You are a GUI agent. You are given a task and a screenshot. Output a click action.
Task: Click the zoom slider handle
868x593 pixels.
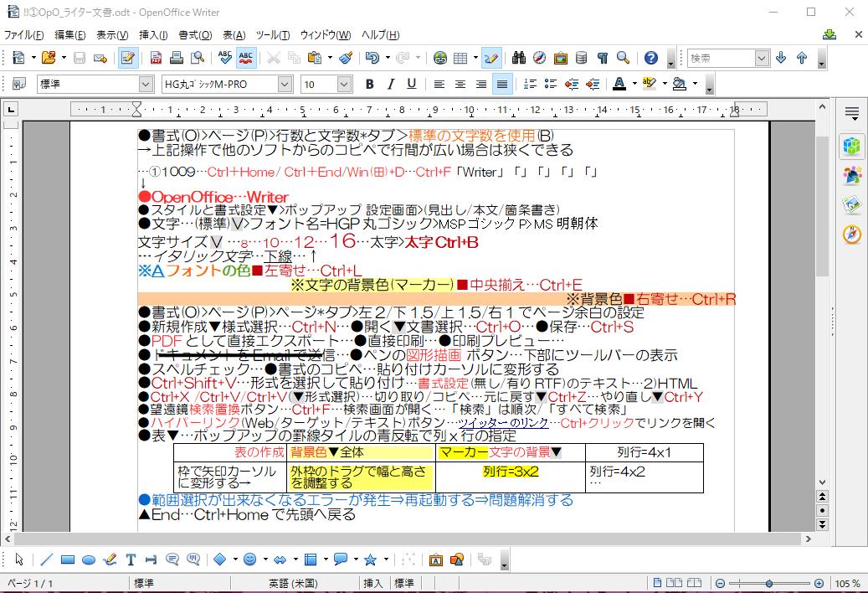pyautogui.click(x=769, y=583)
